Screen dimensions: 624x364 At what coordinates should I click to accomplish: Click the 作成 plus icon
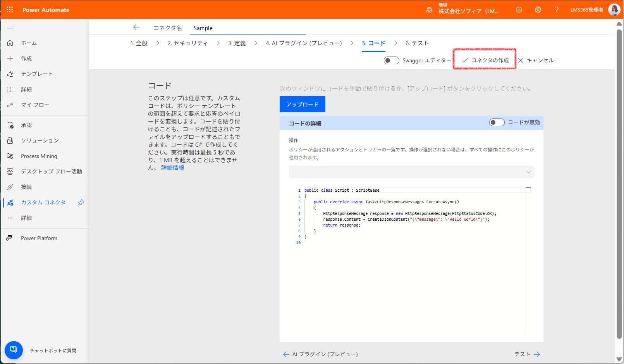pyautogui.click(x=10, y=58)
